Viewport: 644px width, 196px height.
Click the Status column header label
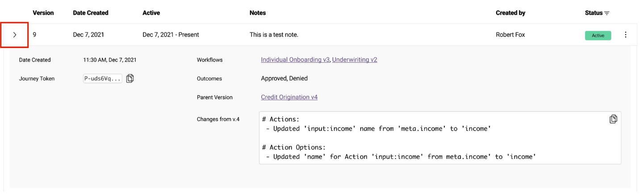point(594,13)
